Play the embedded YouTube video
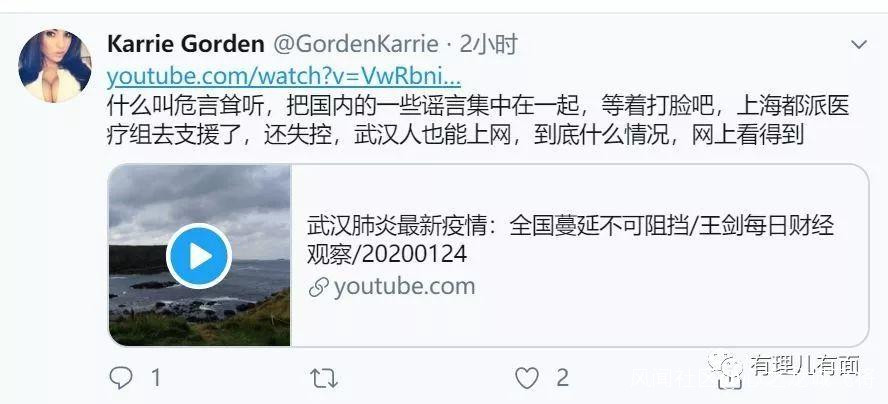Viewport: 888px width, 404px height. click(x=199, y=257)
